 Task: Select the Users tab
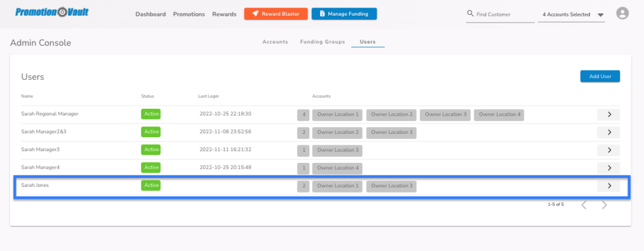click(367, 42)
